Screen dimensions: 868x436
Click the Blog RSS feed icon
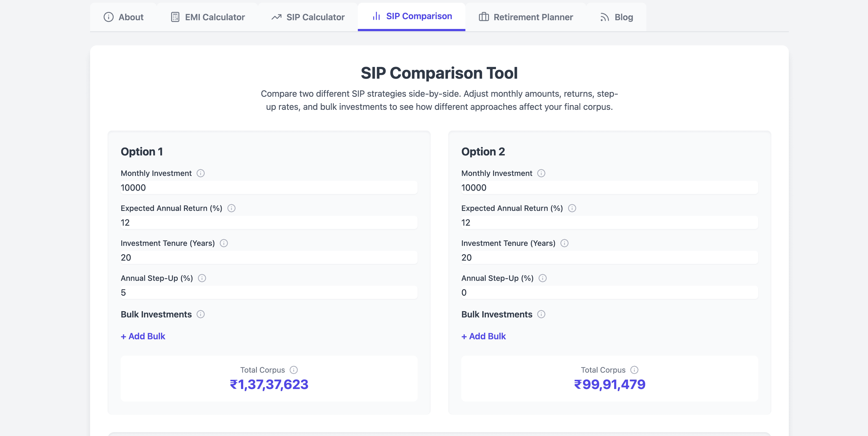click(605, 17)
